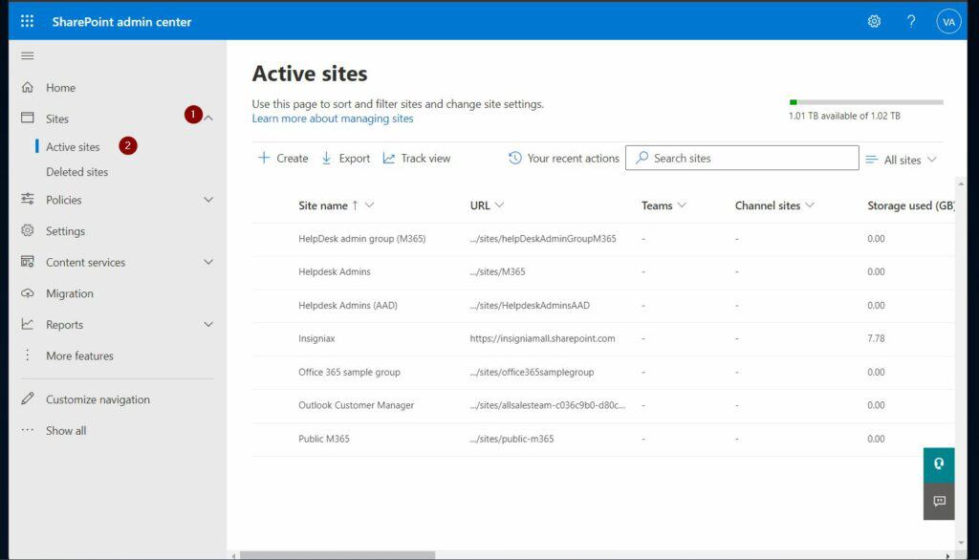Click the Home icon in sidebar
Image resolution: width=979 pixels, height=560 pixels.
pos(28,88)
